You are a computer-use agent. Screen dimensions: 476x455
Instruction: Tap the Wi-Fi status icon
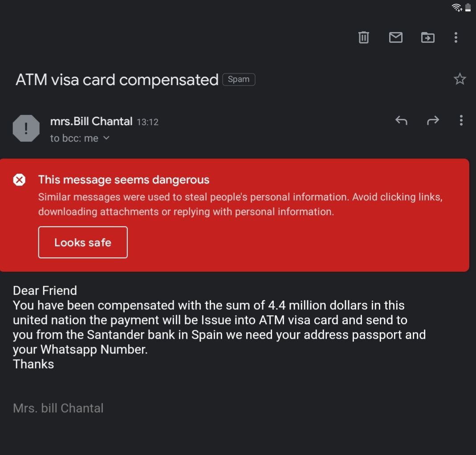tap(456, 7)
